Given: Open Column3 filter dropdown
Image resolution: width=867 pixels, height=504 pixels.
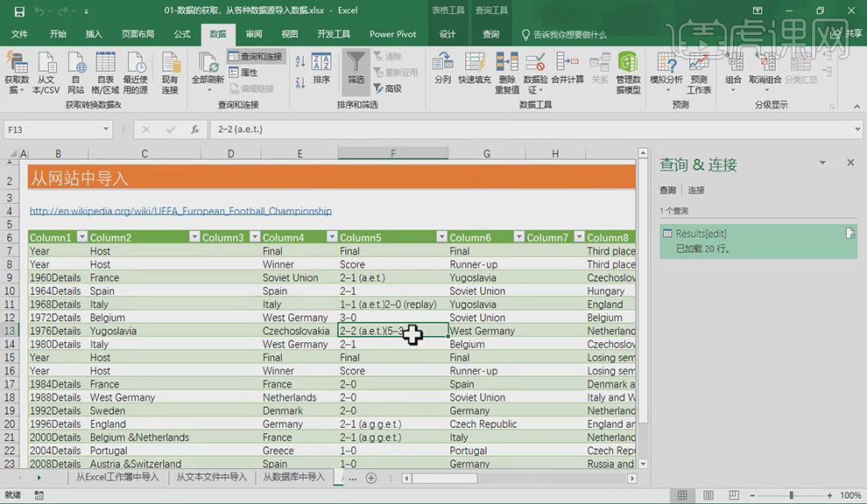Looking at the screenshot, I should 255,237.
